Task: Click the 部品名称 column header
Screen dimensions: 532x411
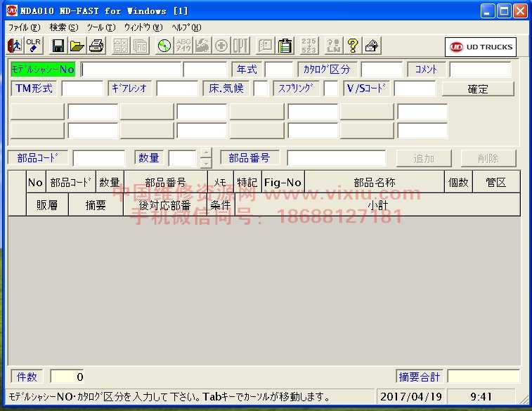Action: (374, 182)
